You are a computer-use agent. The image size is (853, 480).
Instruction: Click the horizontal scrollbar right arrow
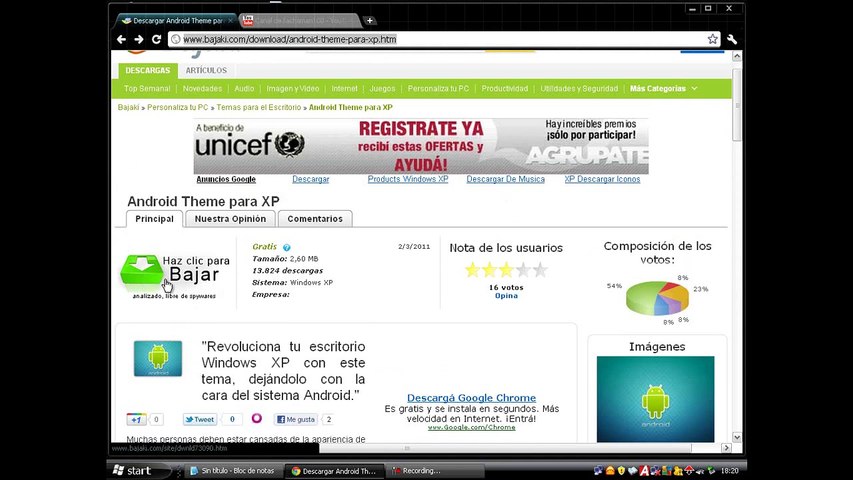[726, 448]
